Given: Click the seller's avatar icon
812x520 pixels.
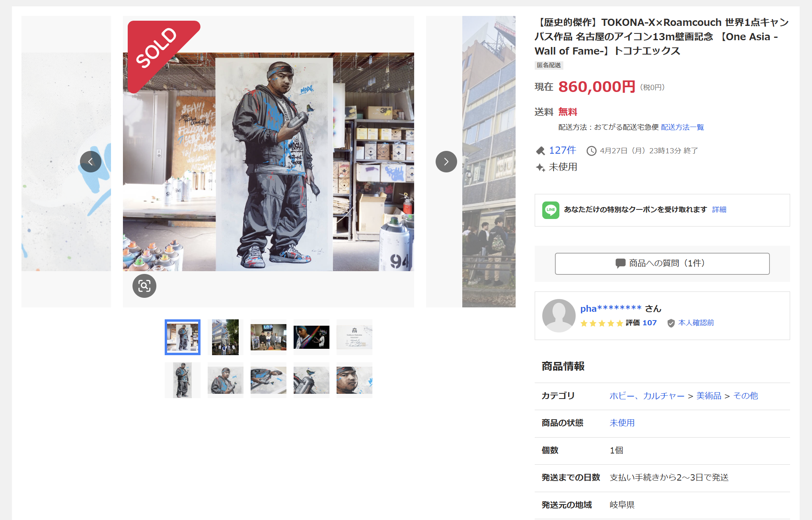Looking at the screenshot, I should (559, 316).
